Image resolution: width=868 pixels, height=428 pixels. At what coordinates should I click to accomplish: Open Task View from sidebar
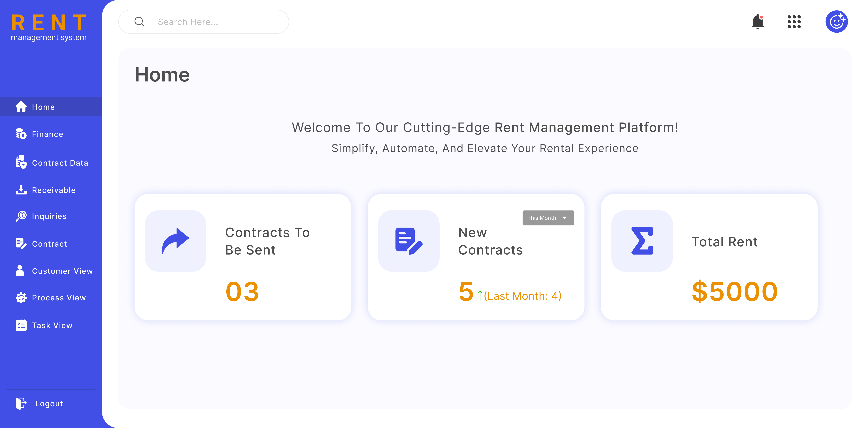52,326
